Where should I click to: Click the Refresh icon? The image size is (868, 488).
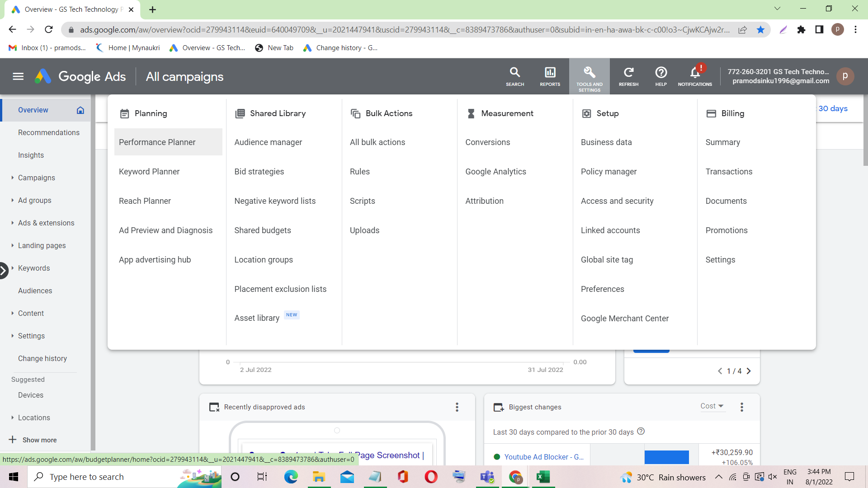click(x=628, y=76)
